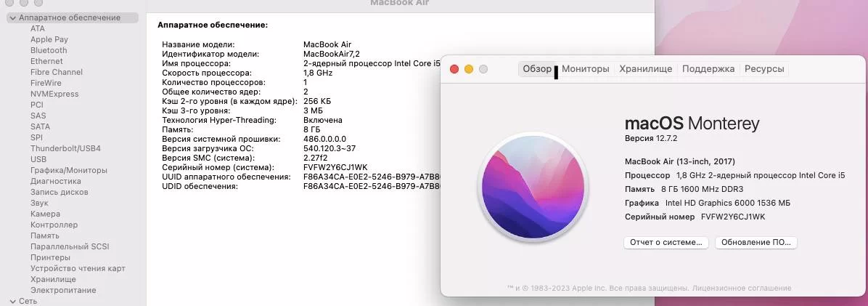Expand the Сеть section in sidebar
Screen dimensions: 868x306
point(13,301)
